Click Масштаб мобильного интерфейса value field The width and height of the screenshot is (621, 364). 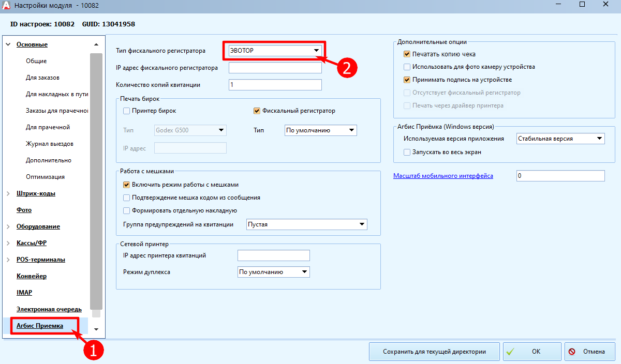560,176
